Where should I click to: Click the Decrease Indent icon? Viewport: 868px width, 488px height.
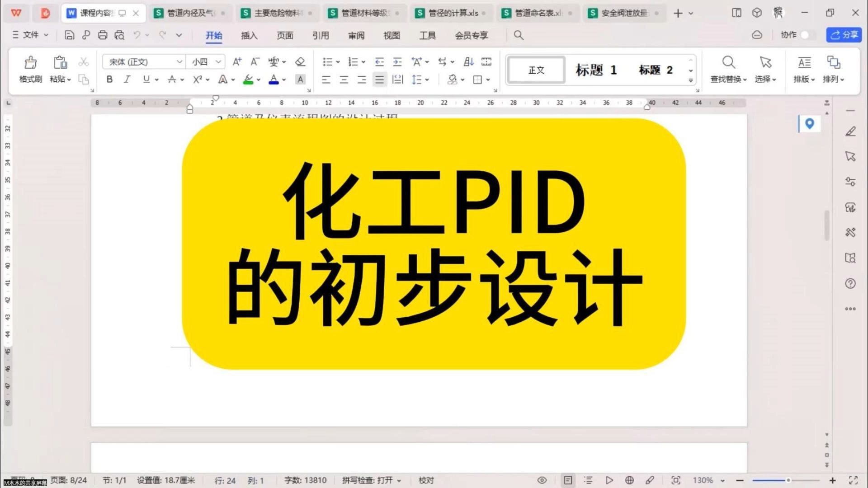(379, 61)
